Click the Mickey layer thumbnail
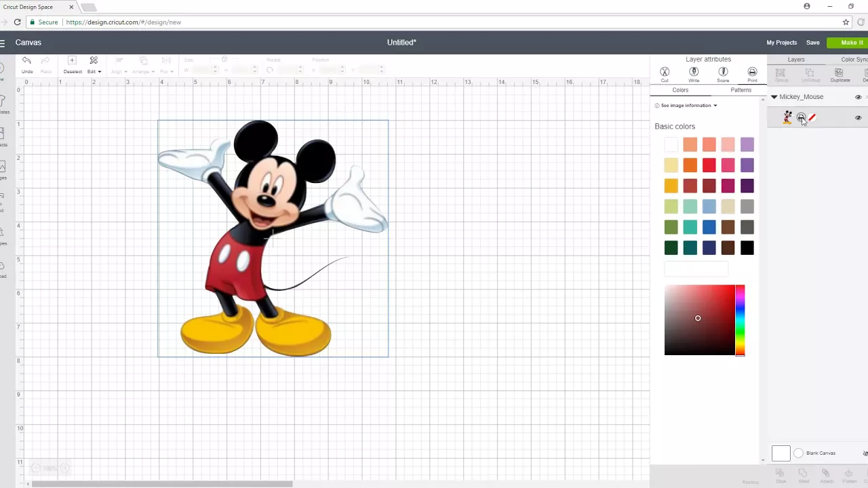868x488 pixels. pyautogui.click(x=787, y=117)
